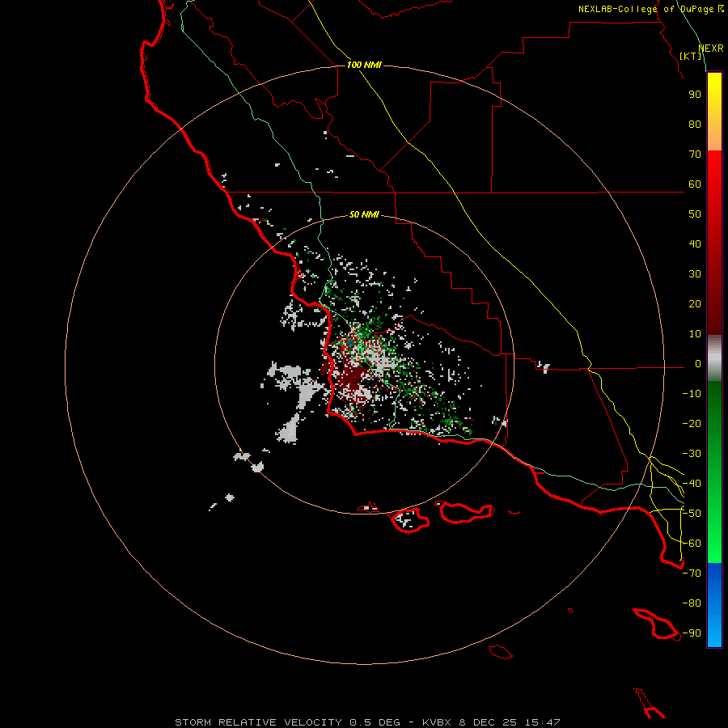Screen dimensions: 728x728
Task: Click the "15:47" timestamp in the footer
Action: coord(543,722)
